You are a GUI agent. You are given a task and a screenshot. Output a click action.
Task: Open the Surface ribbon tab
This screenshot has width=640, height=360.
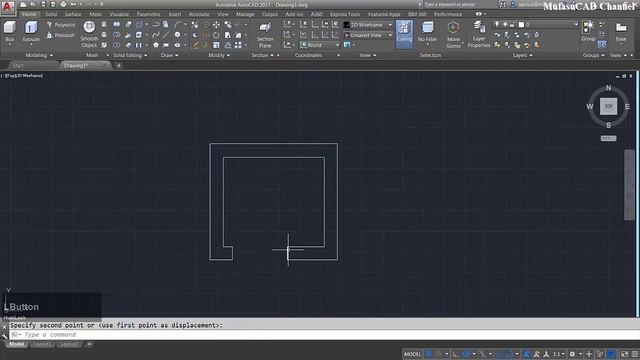[x=73, y=14]
